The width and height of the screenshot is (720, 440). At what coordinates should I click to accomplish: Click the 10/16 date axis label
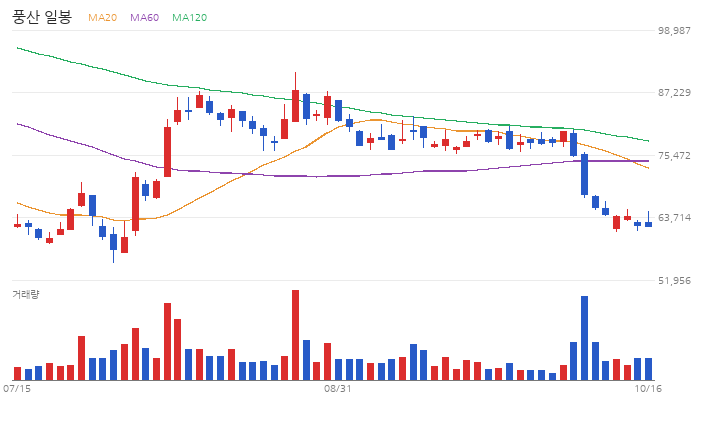(648, 389)
